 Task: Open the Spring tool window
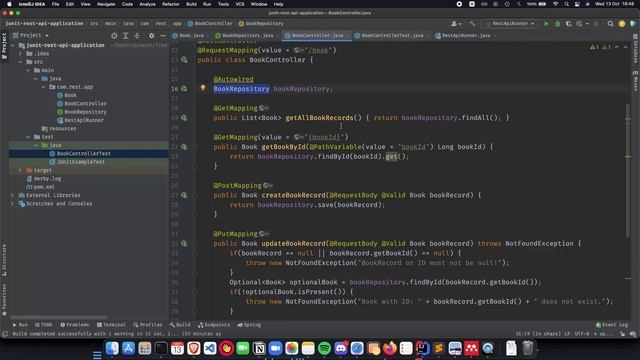click(x=249, y=325)
